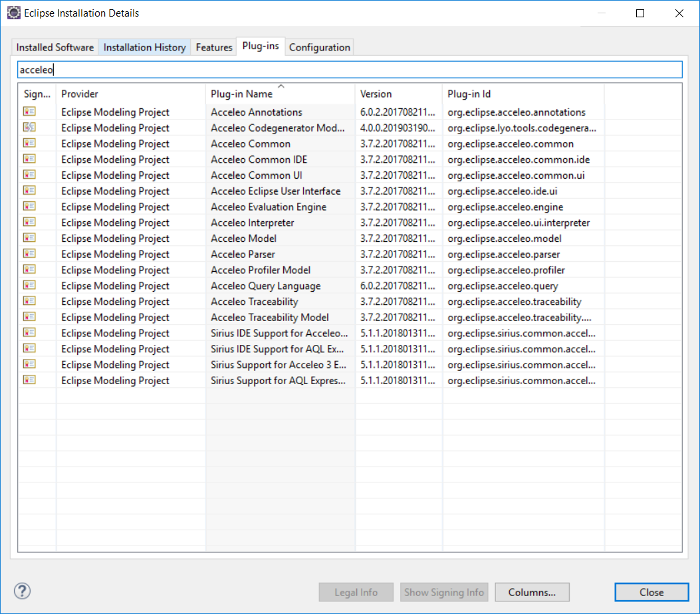This screenshot has height=614, width=700.
Task: Click the org.eclipse.acceleo.common.ui id cell
Action: click(516, 175)
